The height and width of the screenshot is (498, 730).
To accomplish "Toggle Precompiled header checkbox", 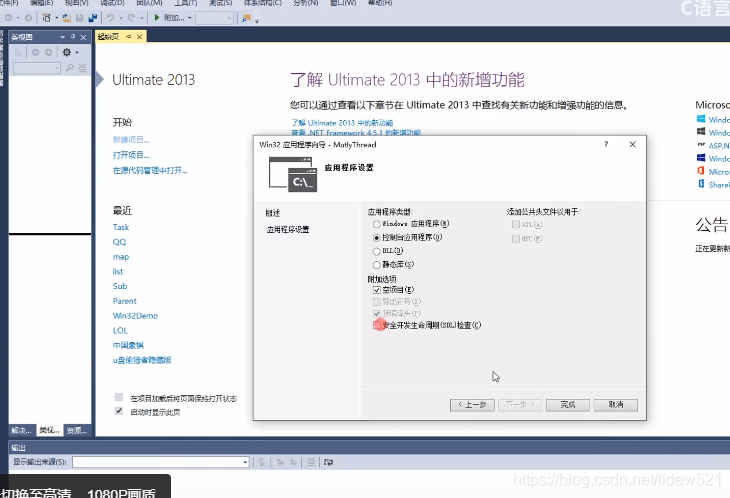I will pyautogui.click(x=377, y=314).
